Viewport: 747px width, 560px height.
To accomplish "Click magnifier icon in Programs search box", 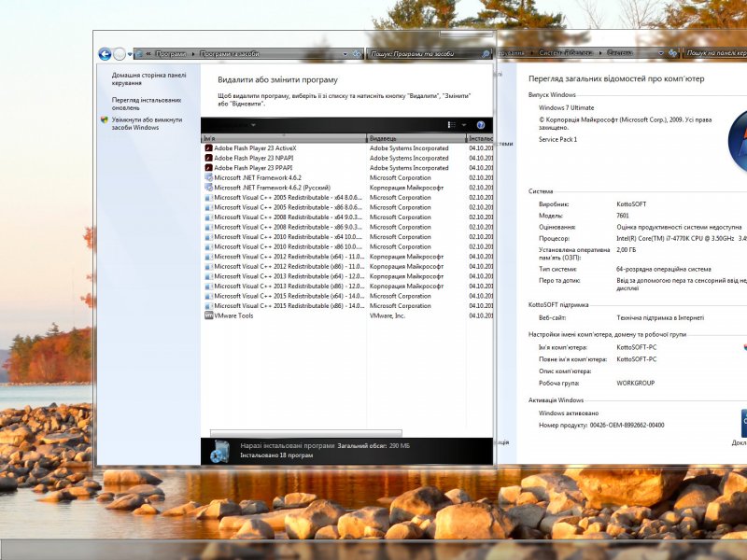I will [486, 54].
